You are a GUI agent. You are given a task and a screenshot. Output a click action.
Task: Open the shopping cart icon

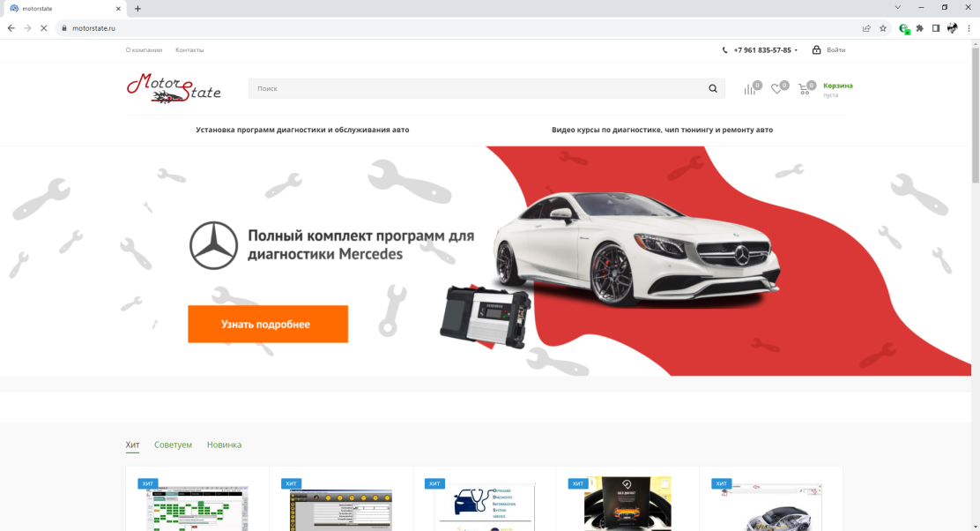point(804,89)
